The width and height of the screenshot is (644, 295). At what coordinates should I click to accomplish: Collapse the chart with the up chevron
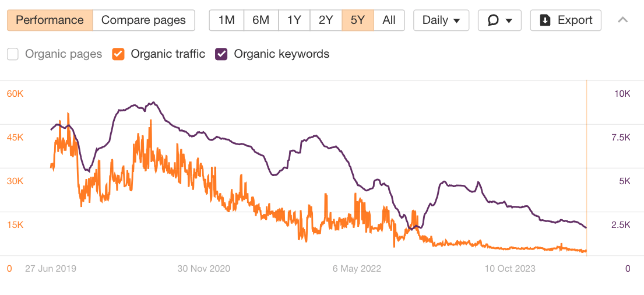(x=622, y=20)
